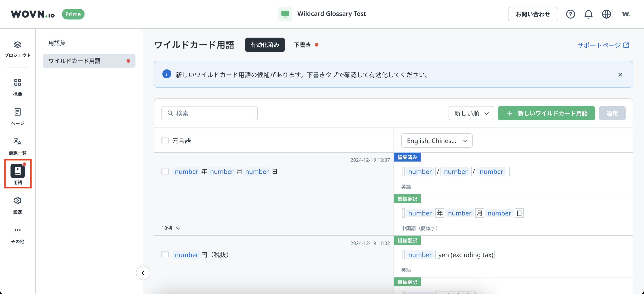Open the プロジェクト layers icon
644x294 pixels.
pyautogui.click(x=17, y=45)
